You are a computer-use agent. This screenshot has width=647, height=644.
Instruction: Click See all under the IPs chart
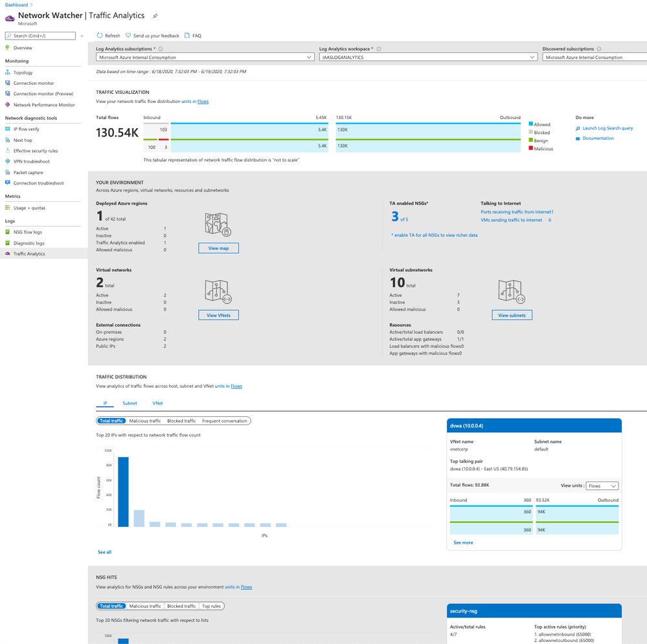coord(104,553)
